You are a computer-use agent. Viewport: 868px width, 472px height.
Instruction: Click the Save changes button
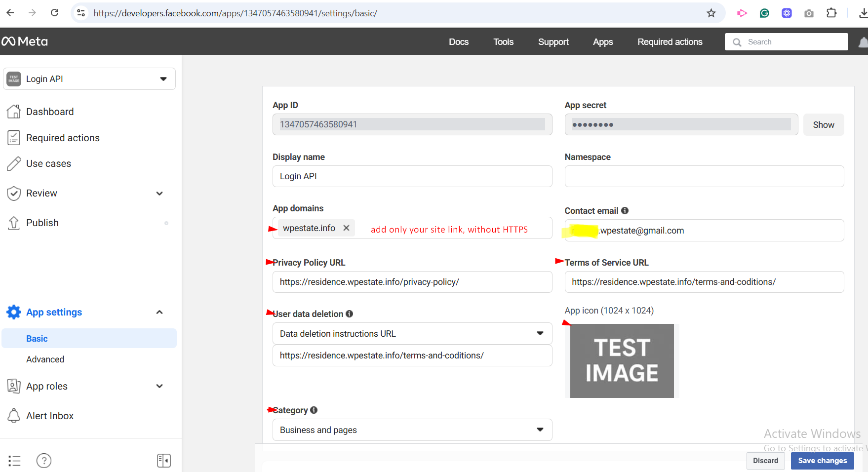click(x=822, y=461)
